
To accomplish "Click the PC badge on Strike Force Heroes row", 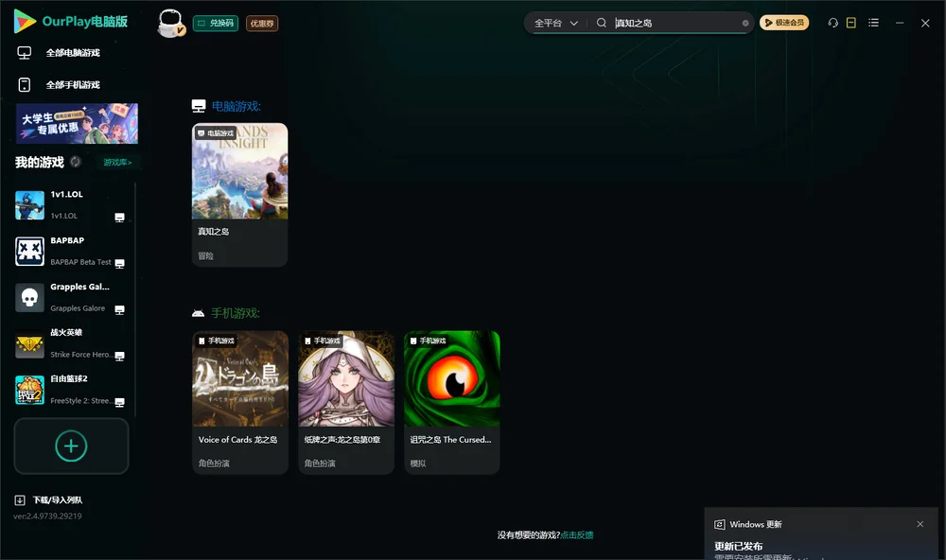I will coord(119,356).
